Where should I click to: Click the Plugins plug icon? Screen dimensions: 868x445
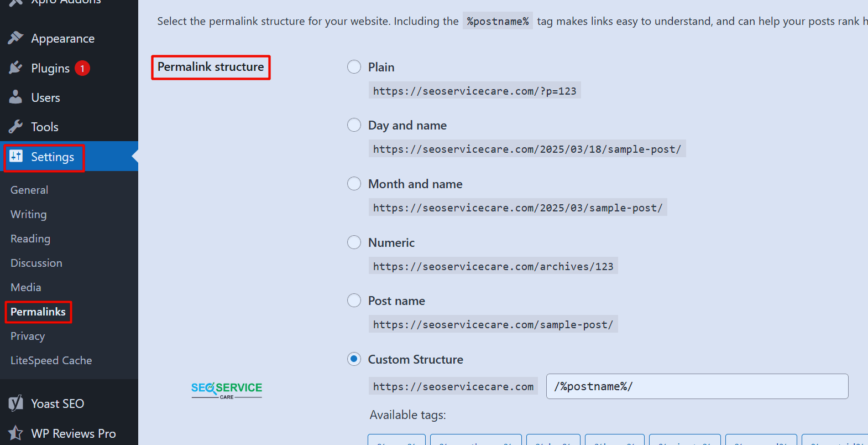15,68
